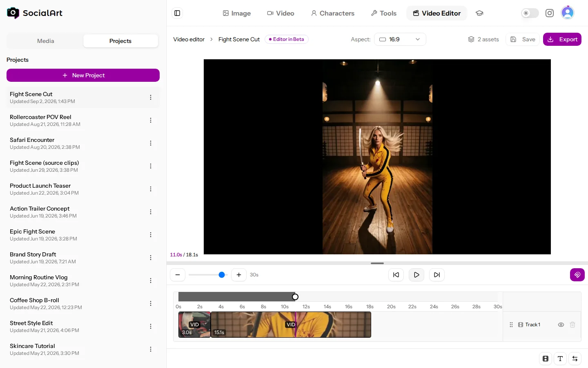Create a New Project
This screenshot has height=368, width=588.
[83, 75]
